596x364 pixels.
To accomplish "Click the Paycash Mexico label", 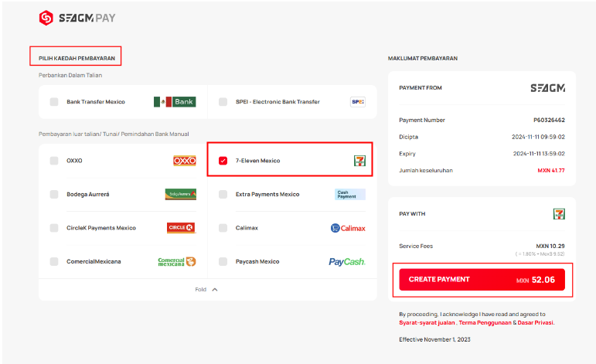I will tap(257, 261).
